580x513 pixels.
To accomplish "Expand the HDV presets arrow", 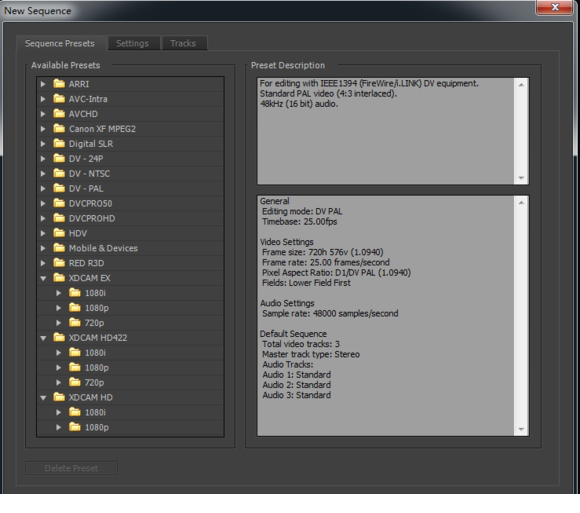I will 43,233.
